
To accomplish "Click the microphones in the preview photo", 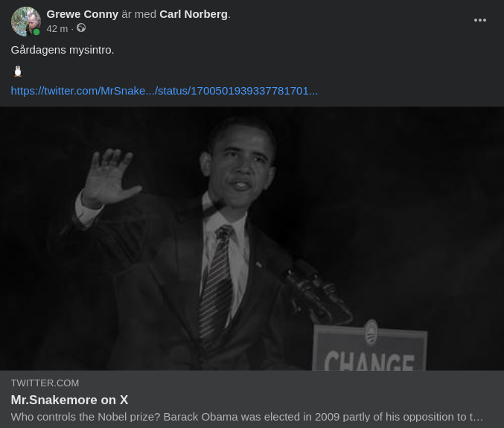I will click(316, 291).
